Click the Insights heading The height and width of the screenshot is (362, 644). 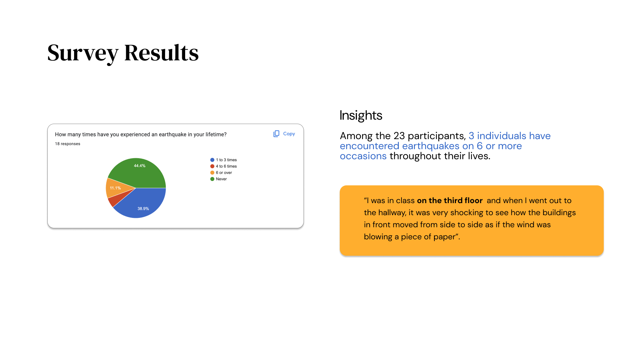tap(361, 115)
